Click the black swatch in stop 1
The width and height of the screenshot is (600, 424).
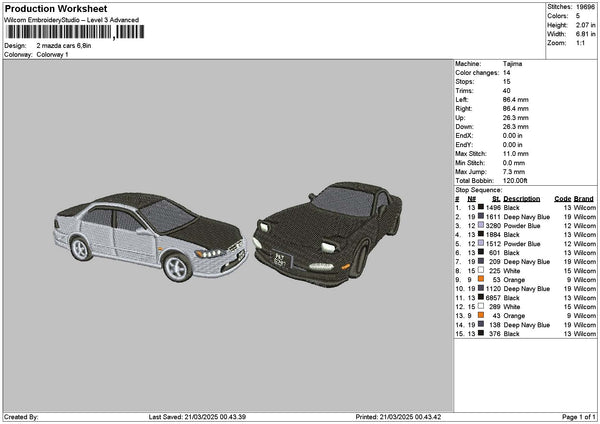pos(482,207)
